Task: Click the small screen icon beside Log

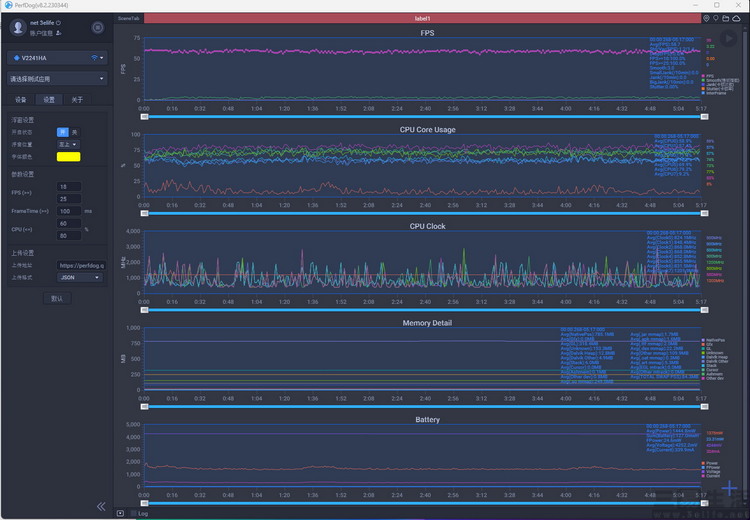Action: pyautogui.click(x=121, y=513)
